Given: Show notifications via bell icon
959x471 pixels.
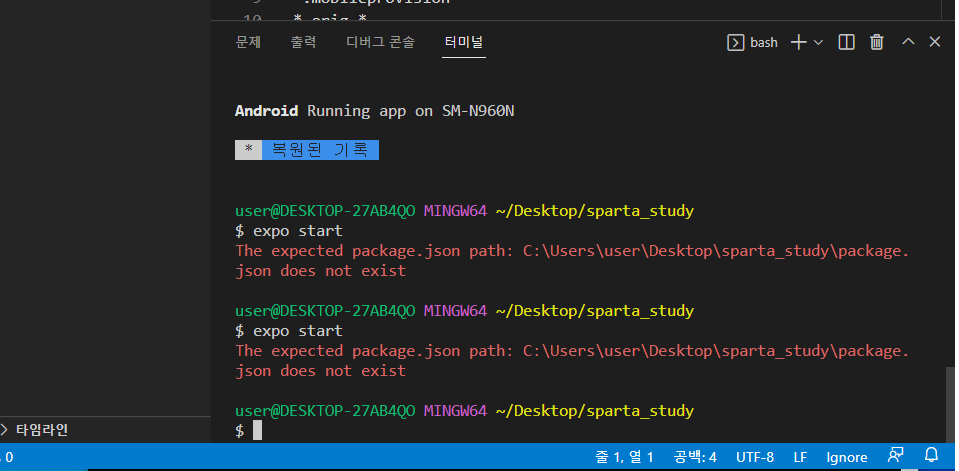Looking at the screenshot, I should coord(932,457).
